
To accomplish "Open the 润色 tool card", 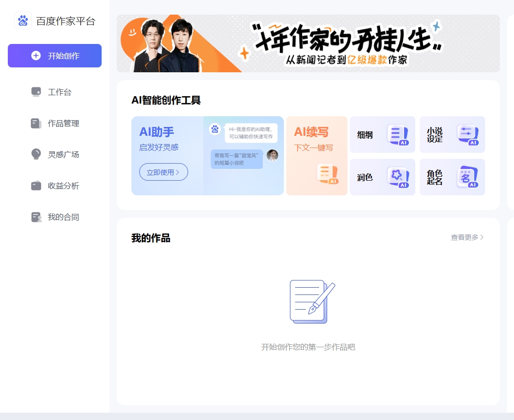I will click(383, 177).
